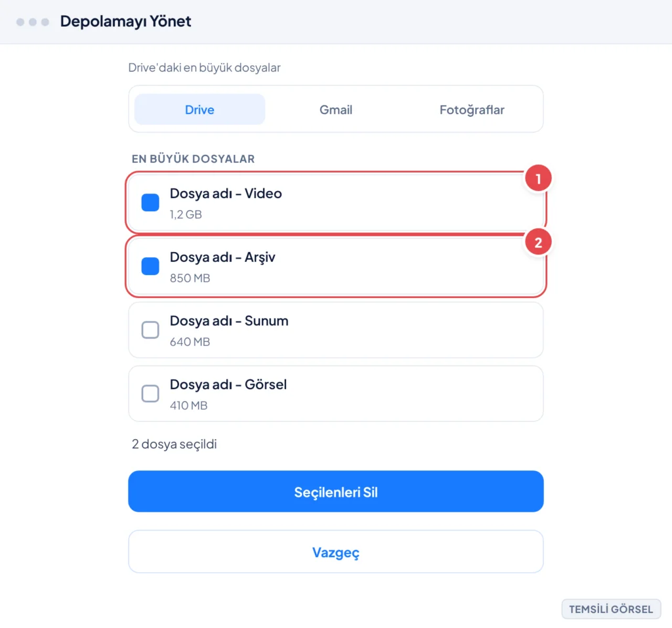
Task: Open the Gmail tab
Action: click(335, 110)
